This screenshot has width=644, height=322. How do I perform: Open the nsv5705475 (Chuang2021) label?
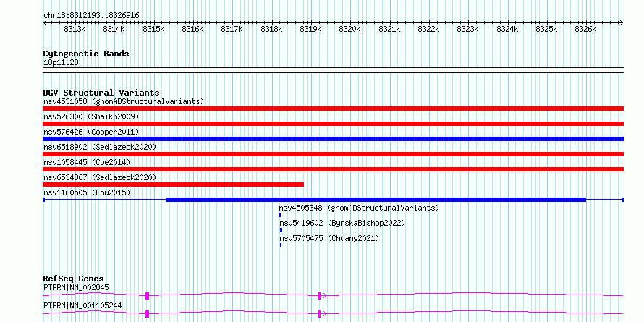329,238
